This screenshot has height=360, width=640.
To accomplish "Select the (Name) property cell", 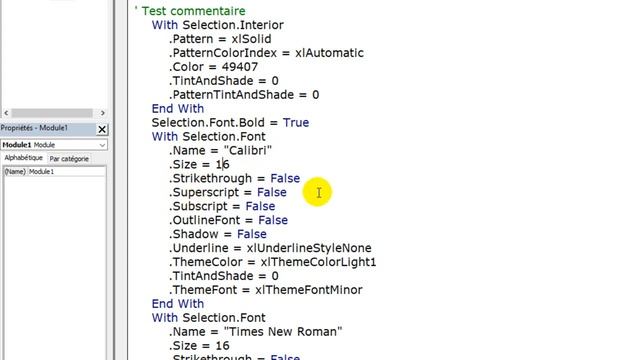I will (x=15, y=171).
